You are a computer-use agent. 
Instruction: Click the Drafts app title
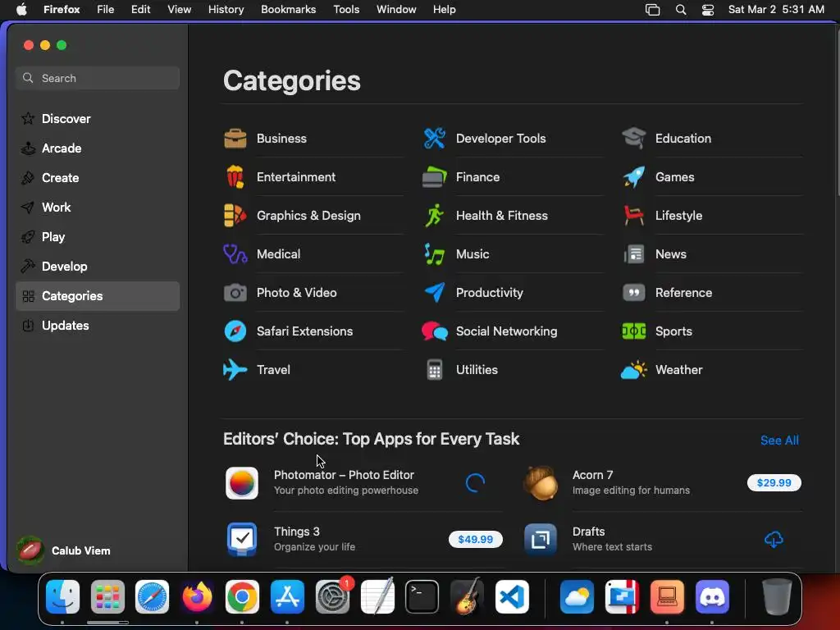588,532
